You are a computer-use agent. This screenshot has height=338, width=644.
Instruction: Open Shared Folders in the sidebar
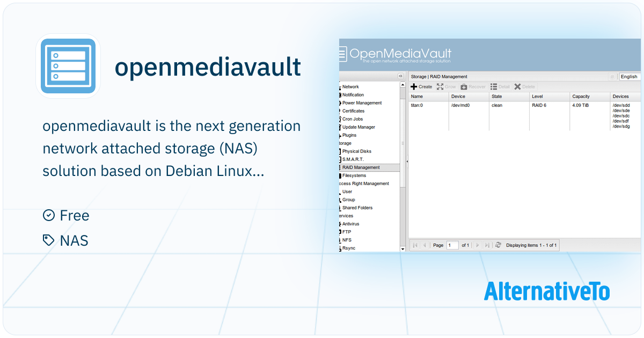tap(357, 208)
